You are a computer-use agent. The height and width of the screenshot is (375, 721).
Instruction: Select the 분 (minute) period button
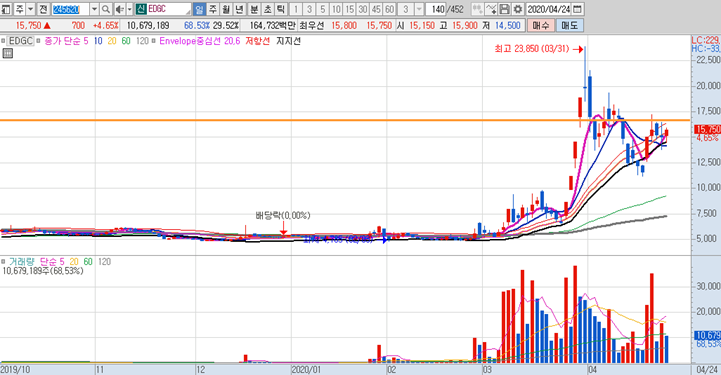[254, 9]
